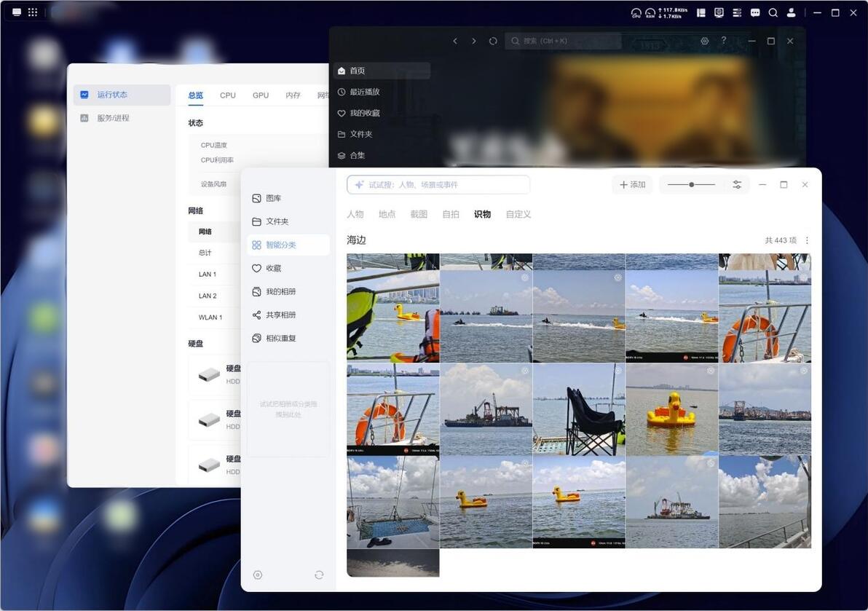
Task: Open more options next to 共 443 项
Action: (807, 240)
